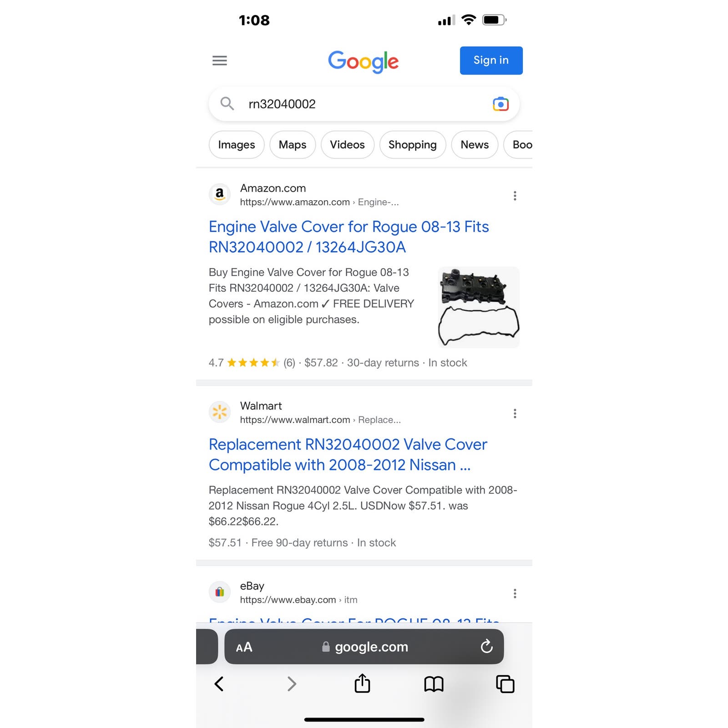728x728 pixels.
Task: Tap the Safari page reload icon
Action: [486, 646]
